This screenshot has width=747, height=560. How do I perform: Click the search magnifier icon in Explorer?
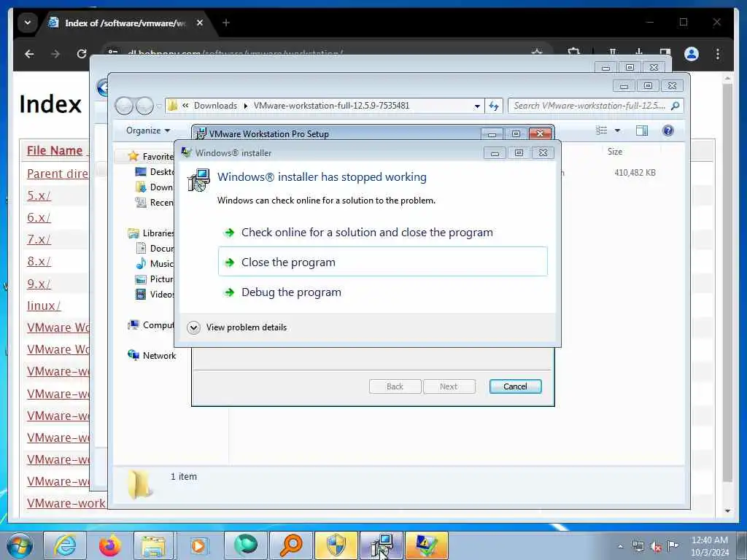click(675, 106)
